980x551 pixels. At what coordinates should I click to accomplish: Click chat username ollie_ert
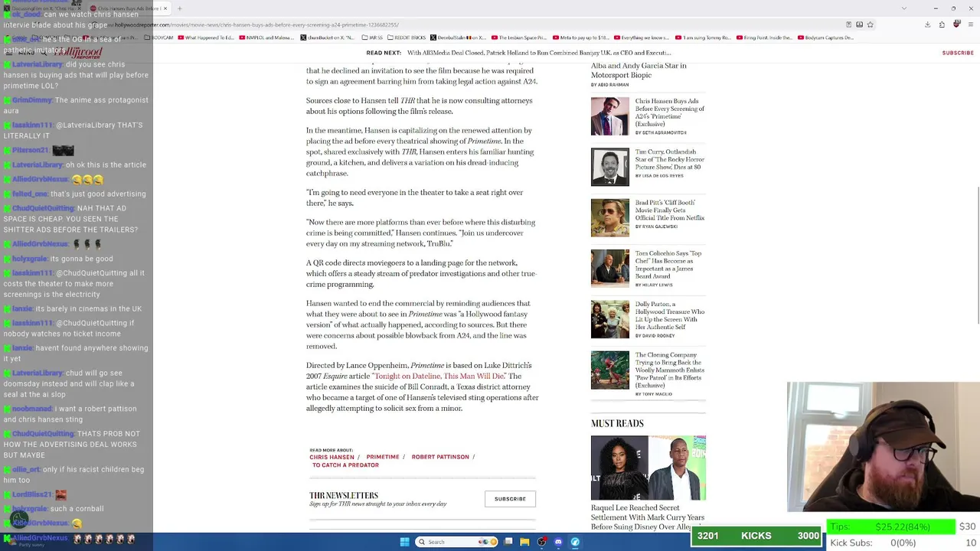pyautogui.click(x=26, y=470)
